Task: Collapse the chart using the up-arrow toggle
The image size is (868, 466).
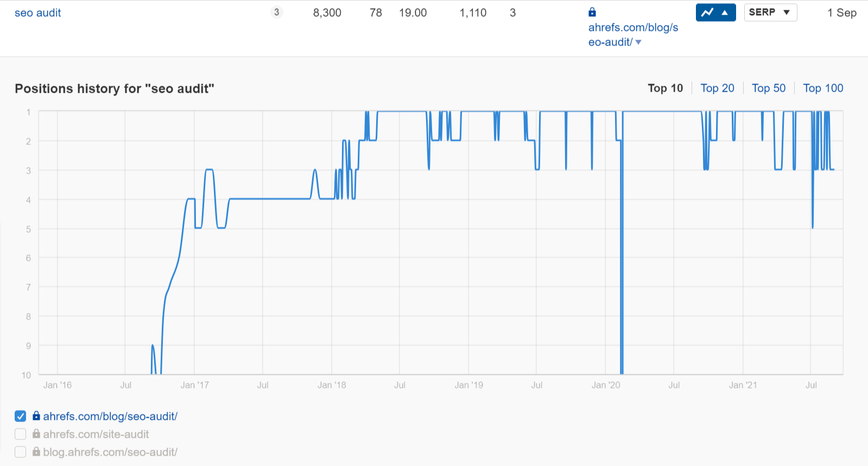Action: (x=725, y=12)
